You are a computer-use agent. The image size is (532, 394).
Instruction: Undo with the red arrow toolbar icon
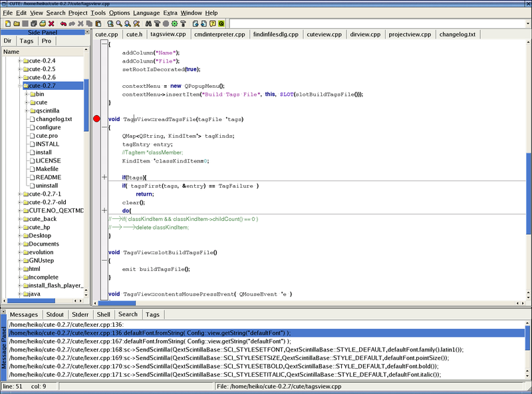pyautogui.click(x=63, y=24)
